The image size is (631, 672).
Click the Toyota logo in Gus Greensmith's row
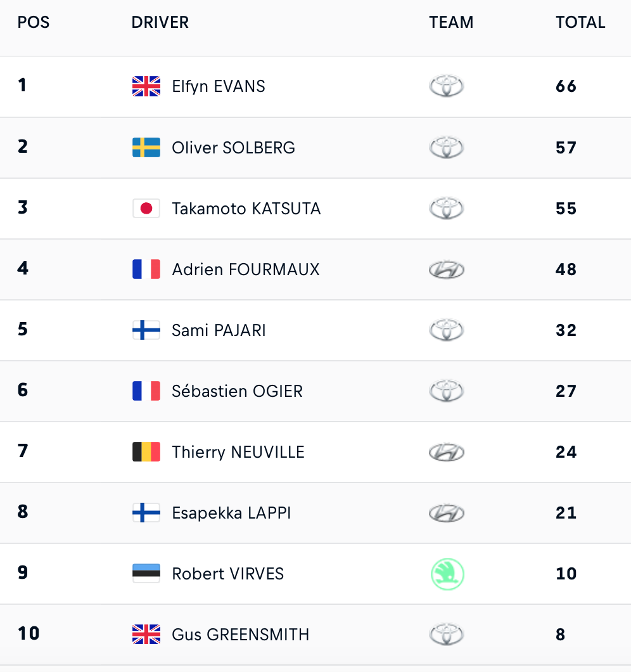click(447, 635)
